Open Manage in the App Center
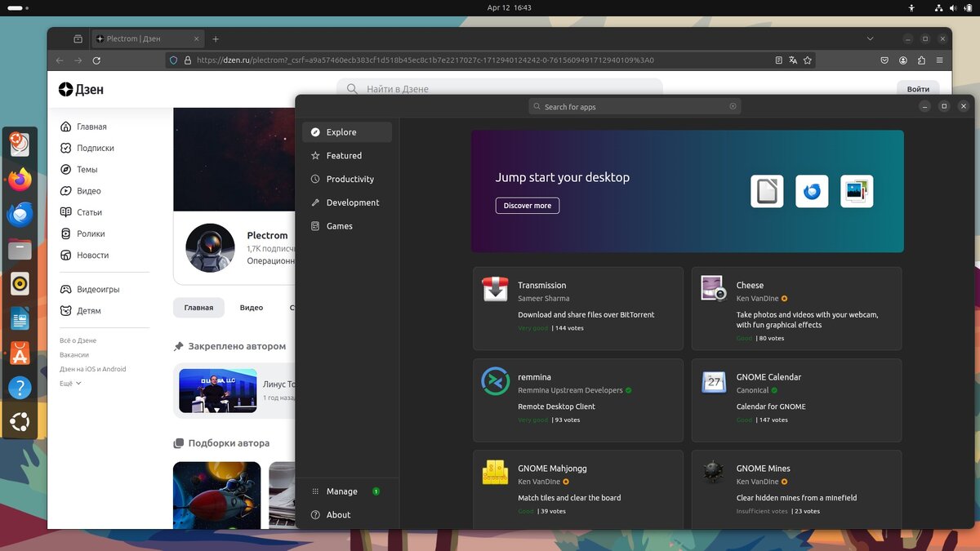Viewport: 980px width, 551px height. (x=347, y=491)
